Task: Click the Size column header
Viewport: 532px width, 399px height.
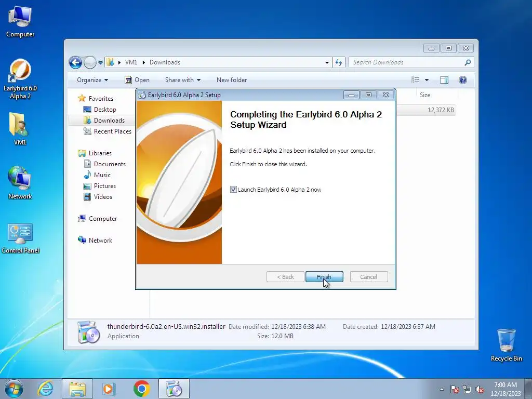Action: click(x=425, y=95)
